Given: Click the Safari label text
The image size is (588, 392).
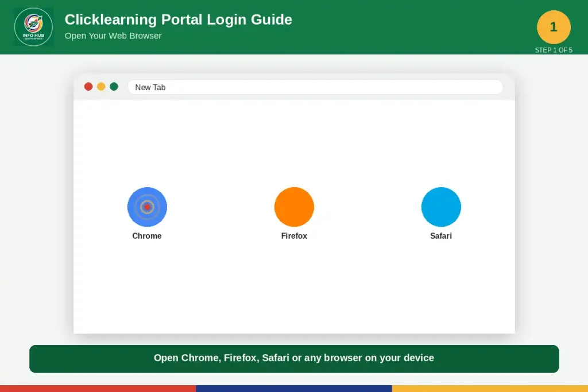Looking at the screenshot, I should [x=441, y=236].
